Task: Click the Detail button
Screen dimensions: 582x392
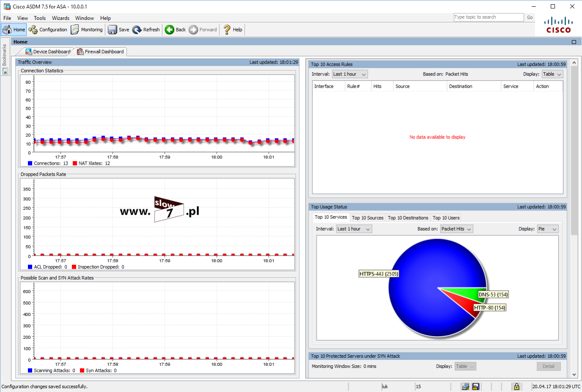Action: coord(549,366)
